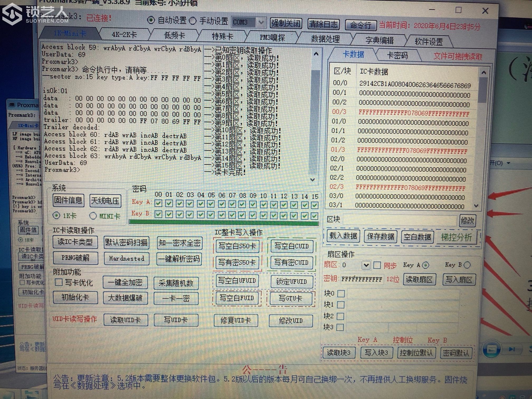Click the 写空白UFUID button
This screenshot has height=399, width=532.
pos(237,281)
